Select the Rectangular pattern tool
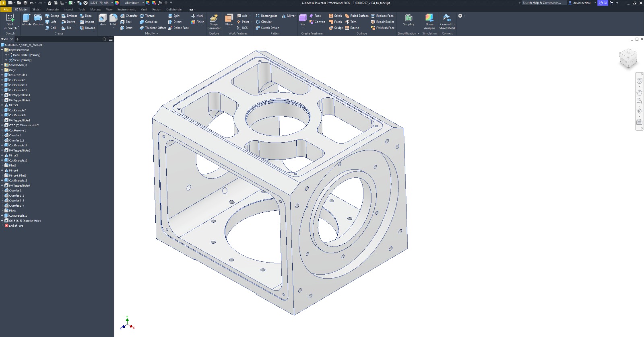 click(x=266, y=16)
